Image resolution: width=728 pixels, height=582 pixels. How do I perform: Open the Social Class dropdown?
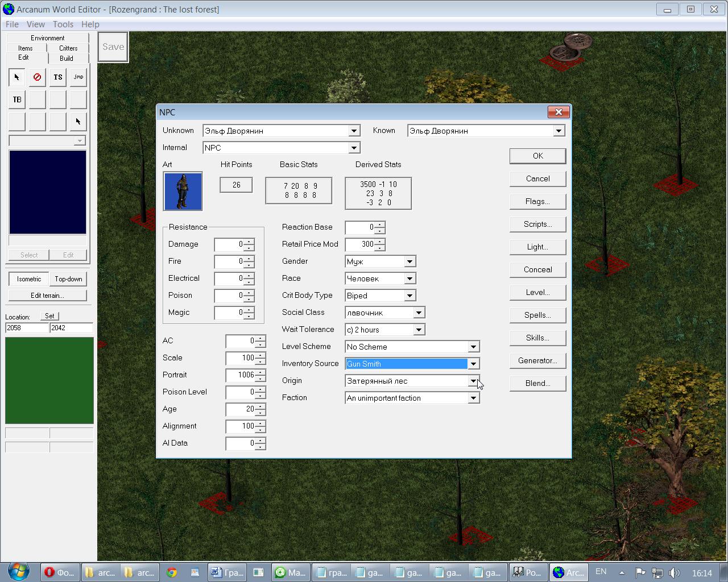419,313
